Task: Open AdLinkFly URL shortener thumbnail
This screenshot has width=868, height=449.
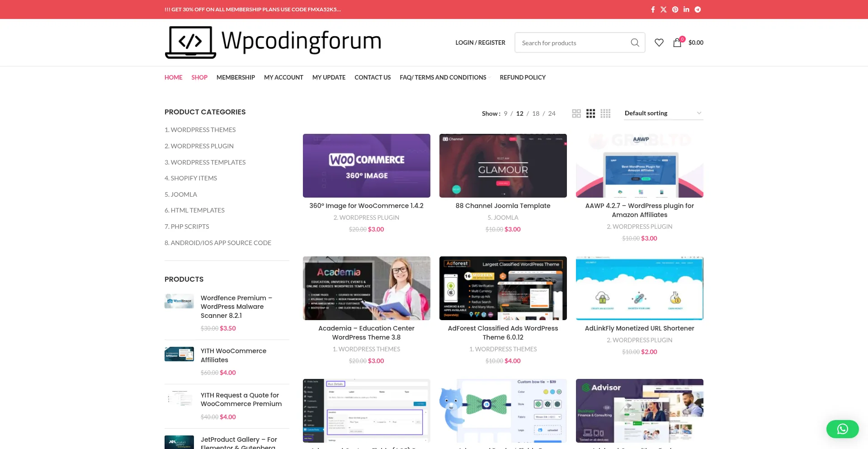Action: click(640, 288)
